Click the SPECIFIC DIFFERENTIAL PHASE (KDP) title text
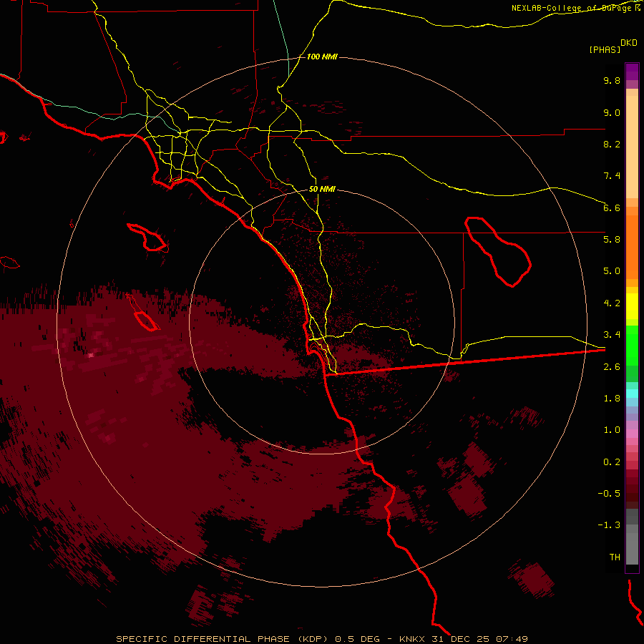The width and height of the screenshot is (644, 644). (x=224, y=639)
